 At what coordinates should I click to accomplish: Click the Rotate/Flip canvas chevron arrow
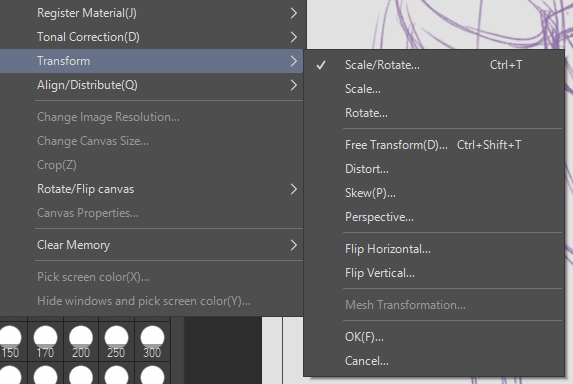[293, 189]
